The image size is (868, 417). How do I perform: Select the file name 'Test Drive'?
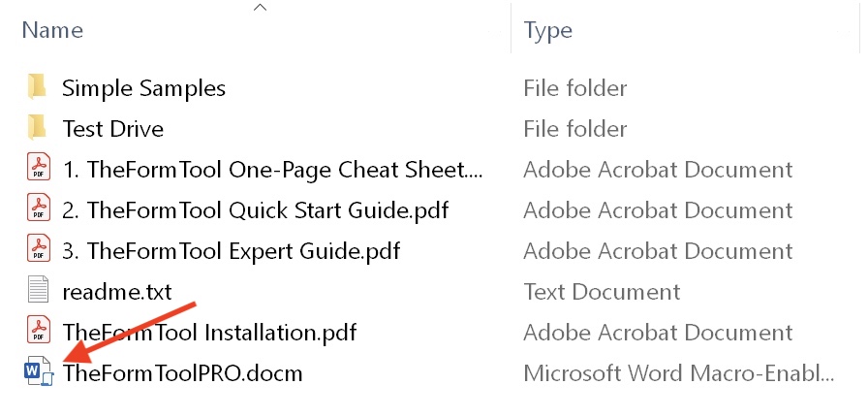(x=113, y=129)
